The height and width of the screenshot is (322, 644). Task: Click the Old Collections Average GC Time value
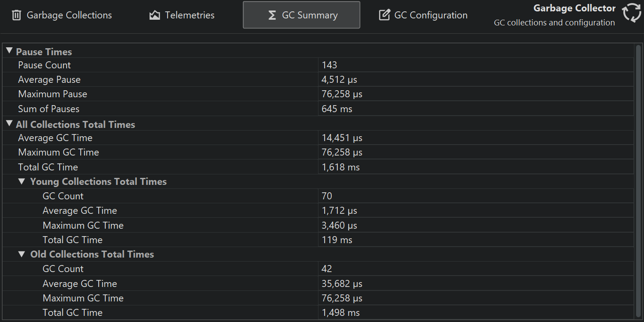point(342,283)
